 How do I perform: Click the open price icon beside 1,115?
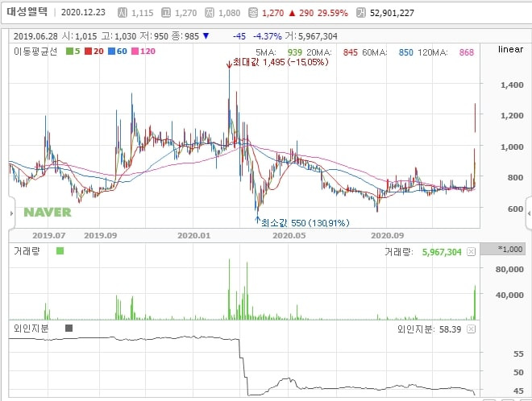pyautogui.click(x=123, y=13)
